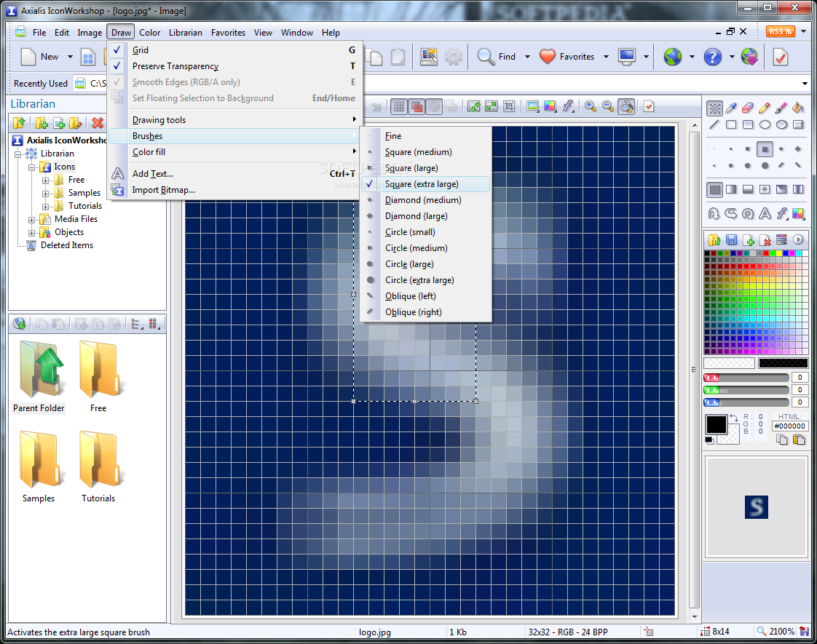Image resolution: width=817 pixels, height=644 pixels.
Task: Toggle Preserve Transparency in Draw menu
Action: [234, 66]
